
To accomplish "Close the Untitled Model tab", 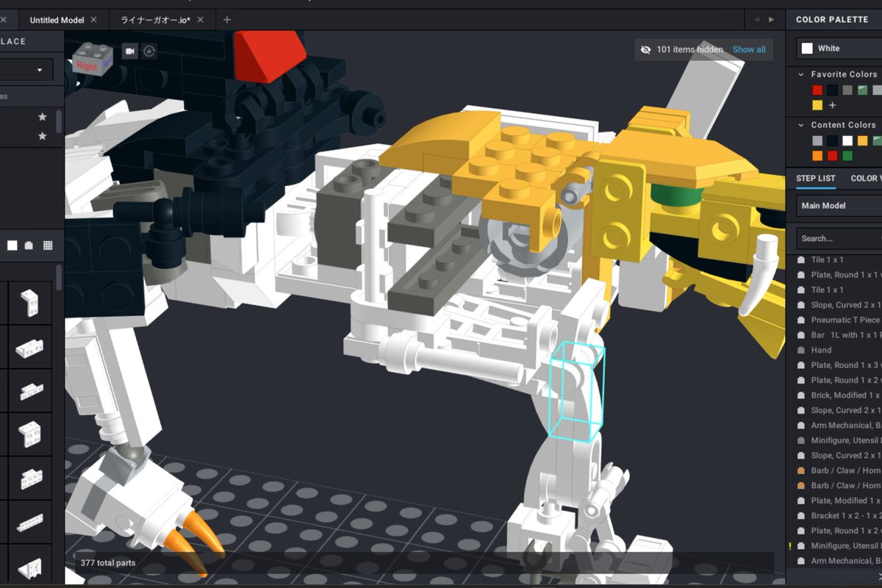I will [x=94, y=20].
